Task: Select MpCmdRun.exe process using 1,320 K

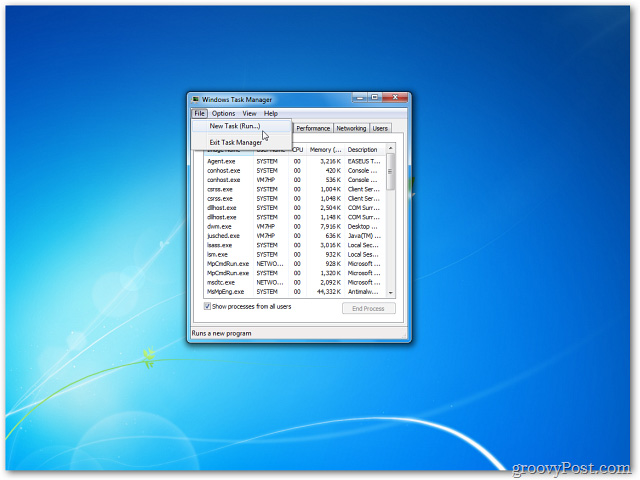Action: 295,273
